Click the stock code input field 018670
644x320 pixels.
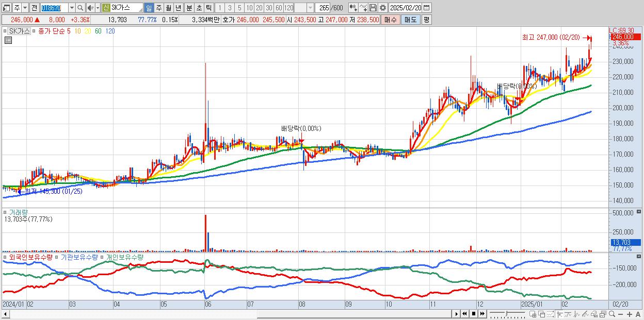tap(54, 8)
